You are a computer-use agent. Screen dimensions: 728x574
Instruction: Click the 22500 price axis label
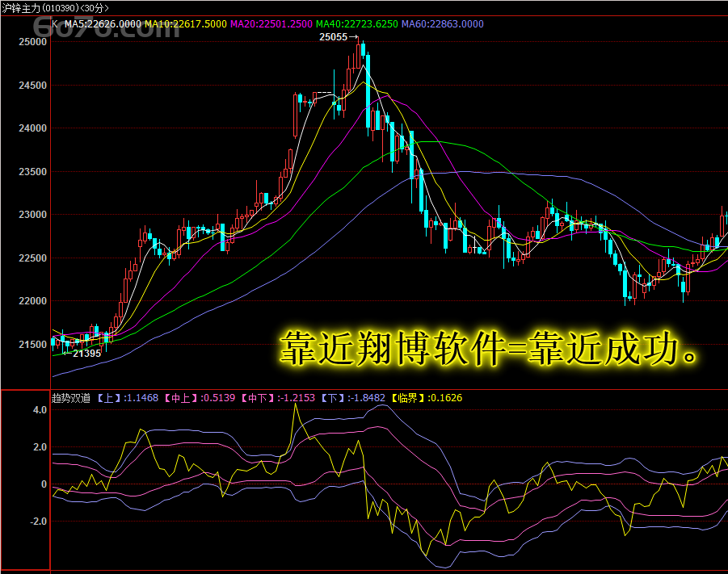[x=32, y=258]
